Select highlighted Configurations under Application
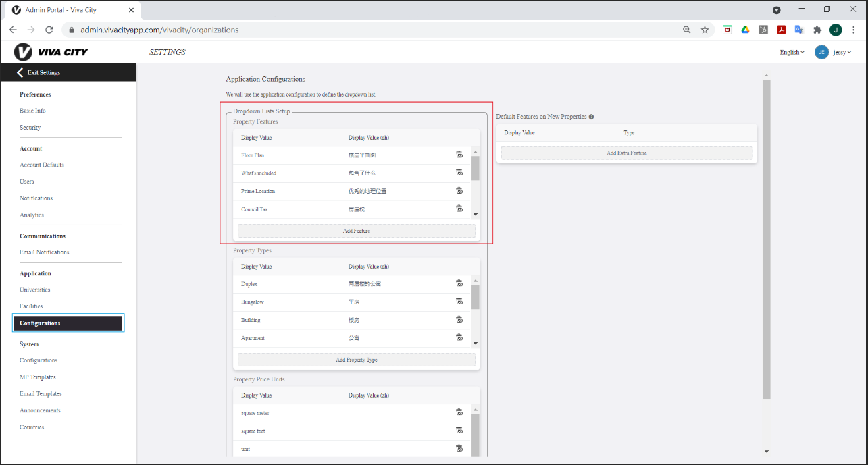The height and width of the screenshot is (465, 868). coord(68,323)
